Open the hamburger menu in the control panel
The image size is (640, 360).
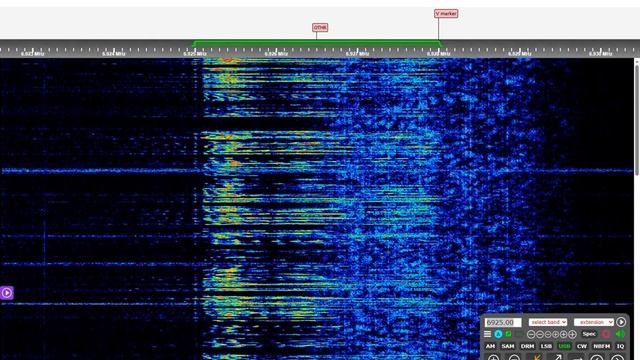point(487,334)
